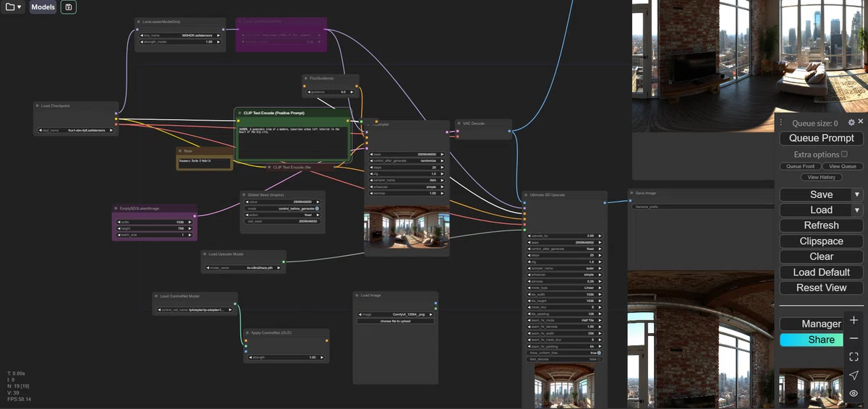Close the queue panel X icon
The width and height of the screenshot is (868, 409).
pyautogui.click(x=861, y=123)
